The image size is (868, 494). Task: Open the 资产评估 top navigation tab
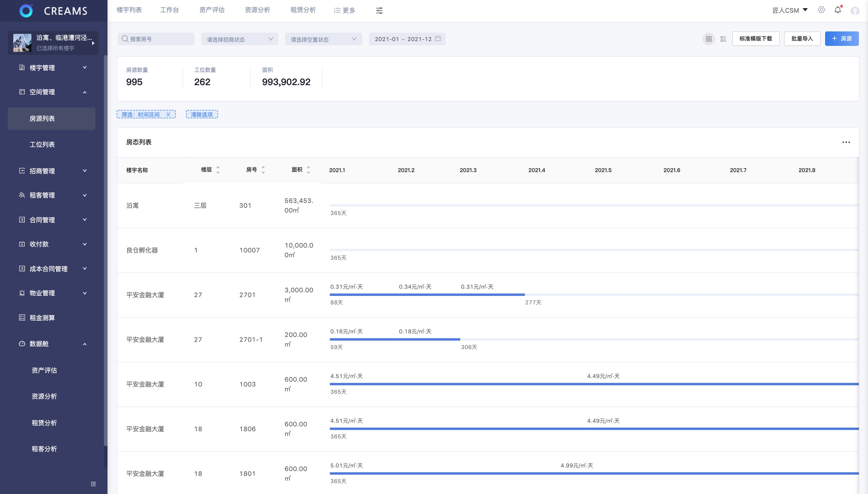[x=212, y=10]
